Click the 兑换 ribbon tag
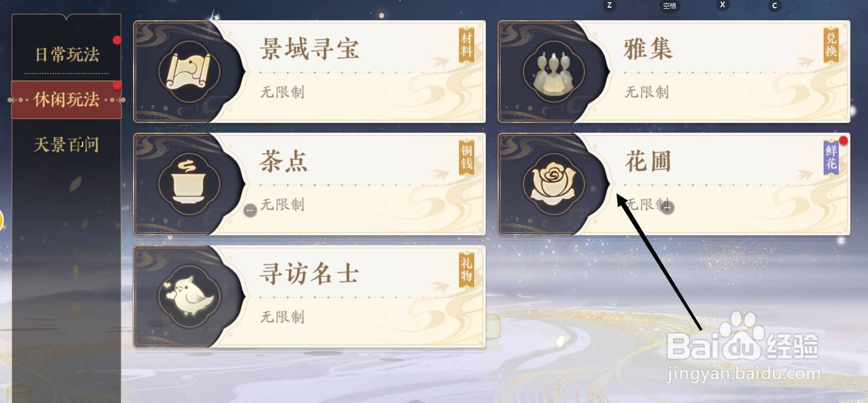Image resolution: width=868 pixels, height=403 pixels. 831,46
